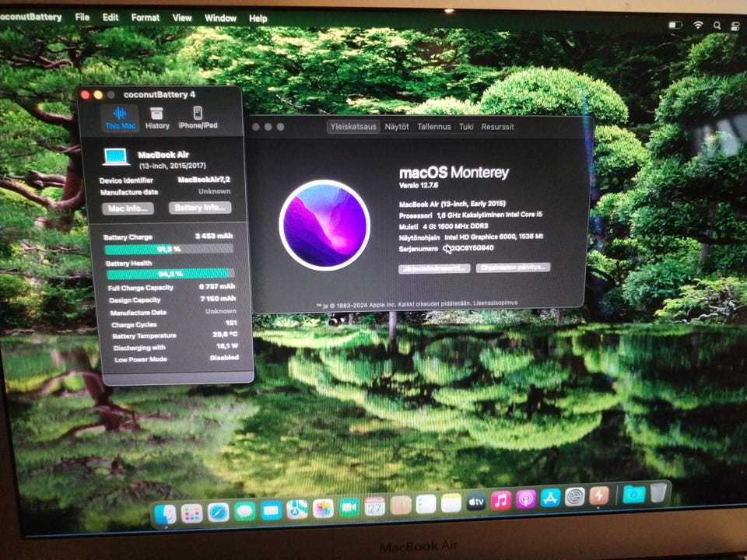The image size is (747, 560).
Task: Open the Trash in the Dock
Action: tap(659, 492)
